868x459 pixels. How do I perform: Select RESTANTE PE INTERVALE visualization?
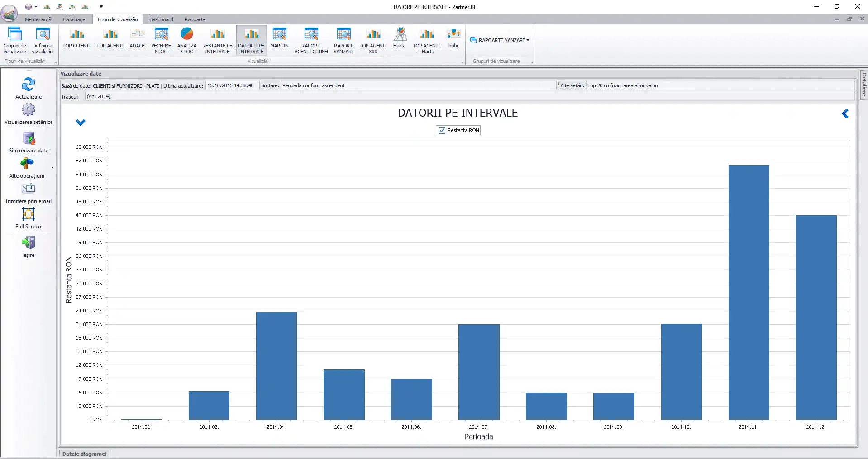coord(217,40)
